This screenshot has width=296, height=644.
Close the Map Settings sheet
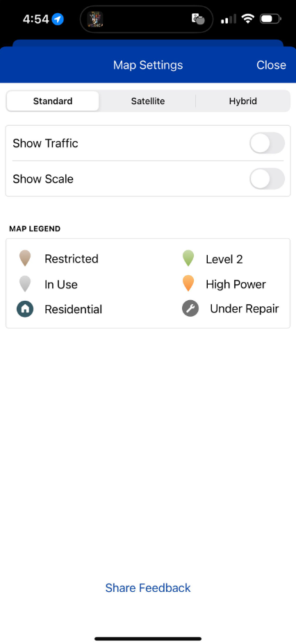click(x=271, y=65)
